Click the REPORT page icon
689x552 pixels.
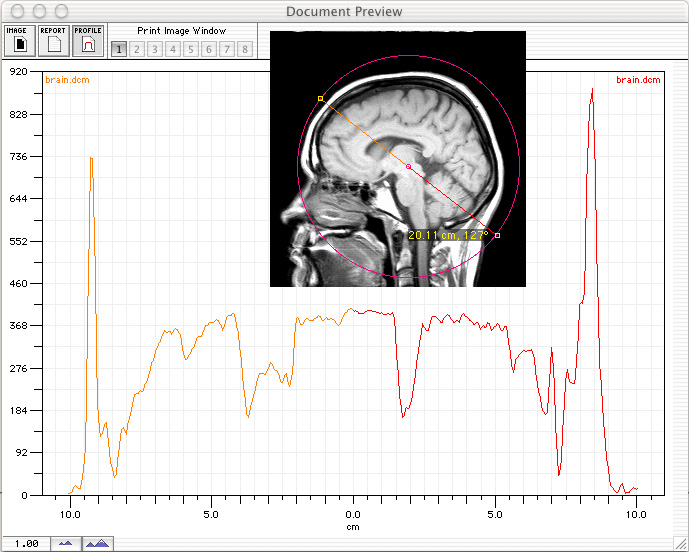[53, 41]
